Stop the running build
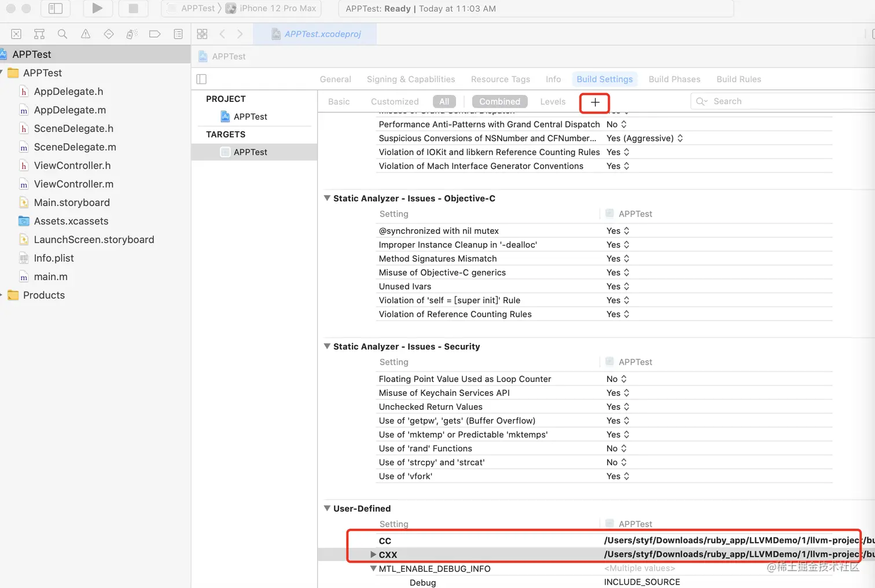This screenshot has height=588, width=875. [133, 8]
